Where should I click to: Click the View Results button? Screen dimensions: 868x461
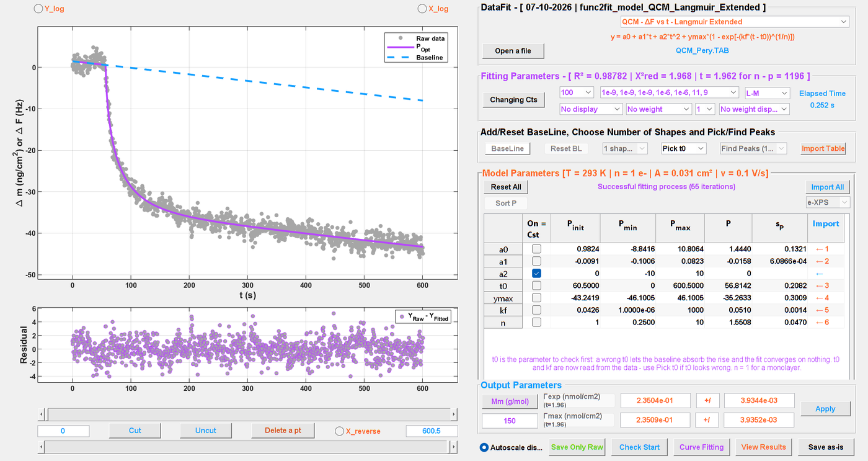coord(763,447)
